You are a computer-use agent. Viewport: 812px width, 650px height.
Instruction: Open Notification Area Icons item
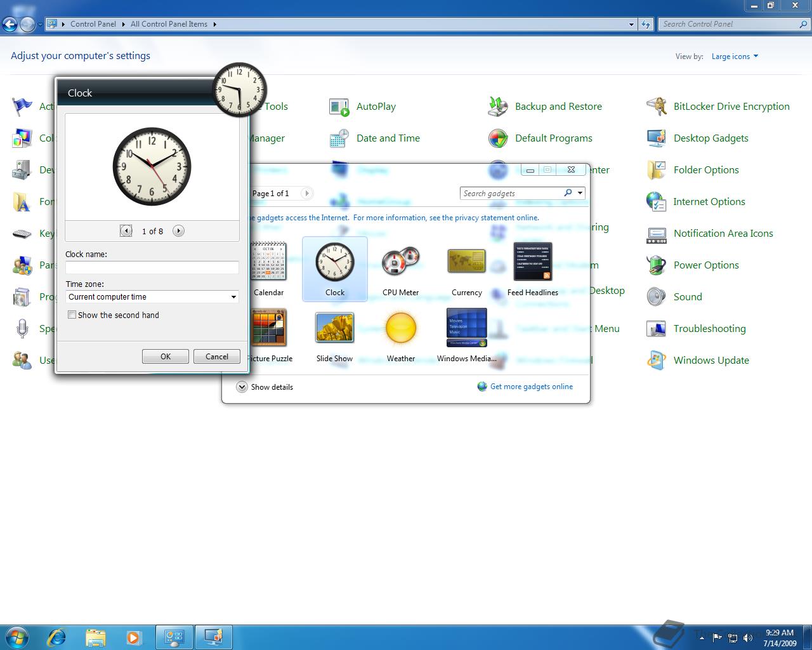coord(709,234)
